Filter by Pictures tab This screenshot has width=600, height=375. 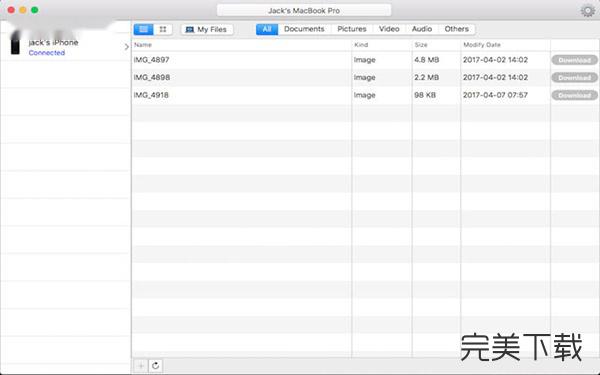pyautogui.click(x=352, y=29)
